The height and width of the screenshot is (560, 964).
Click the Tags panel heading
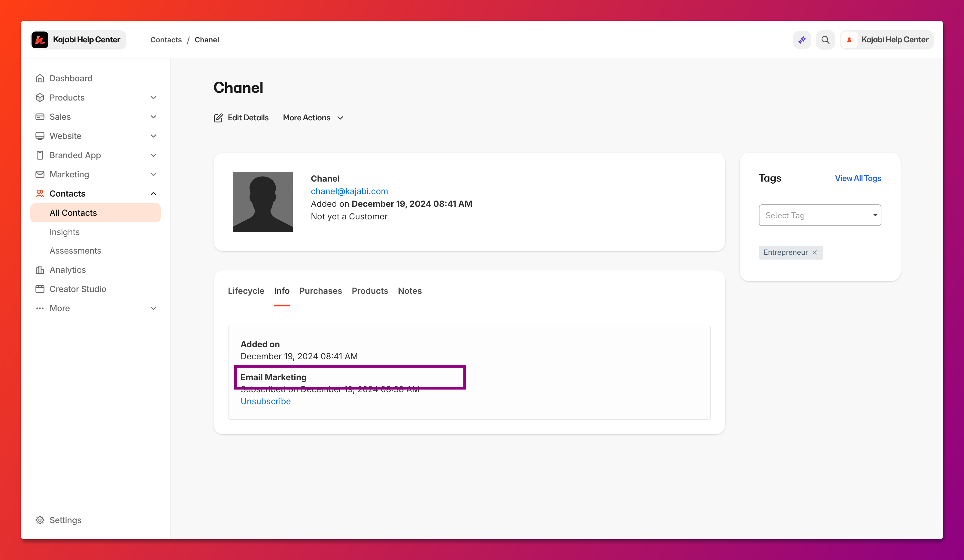tap(770, 178)
